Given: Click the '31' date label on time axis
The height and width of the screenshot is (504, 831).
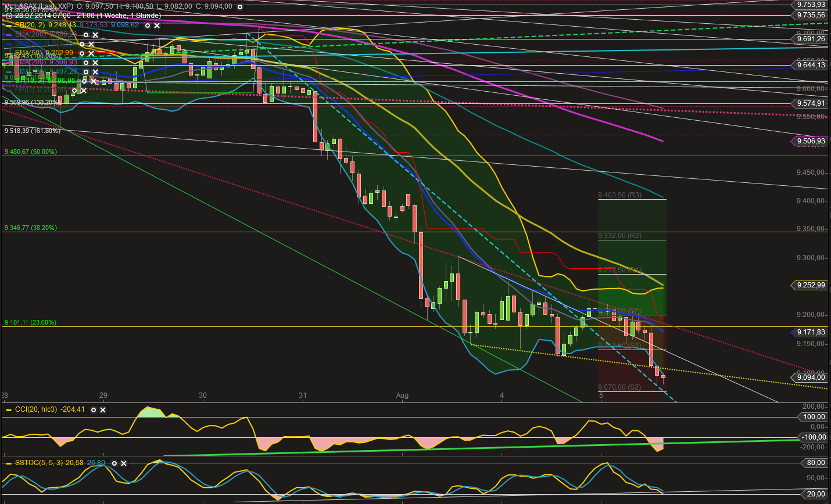Looking at the screenshot, I should (x=303, y=395).
